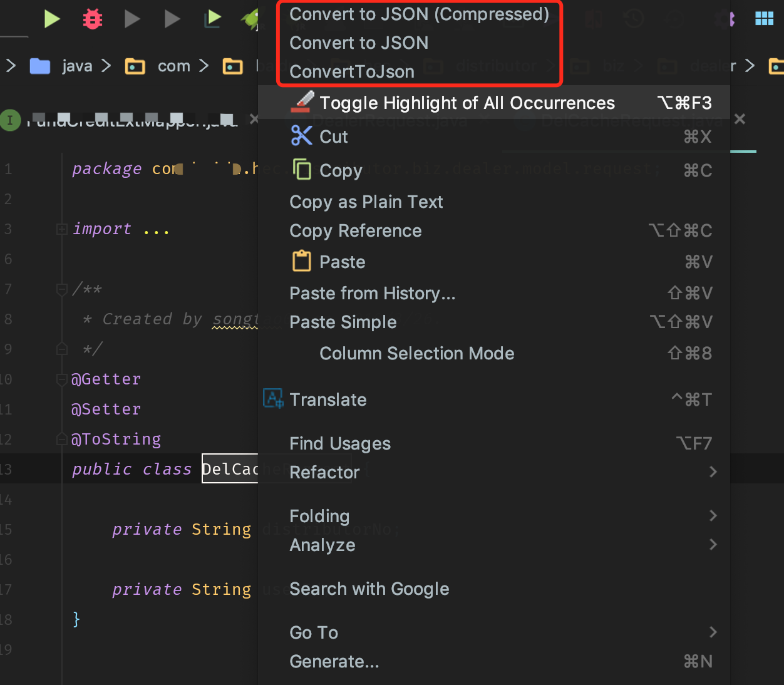Close the FundCreditExtMapper.java tab
The height and width of the screenshot is (685, 784).
[254, 118]
